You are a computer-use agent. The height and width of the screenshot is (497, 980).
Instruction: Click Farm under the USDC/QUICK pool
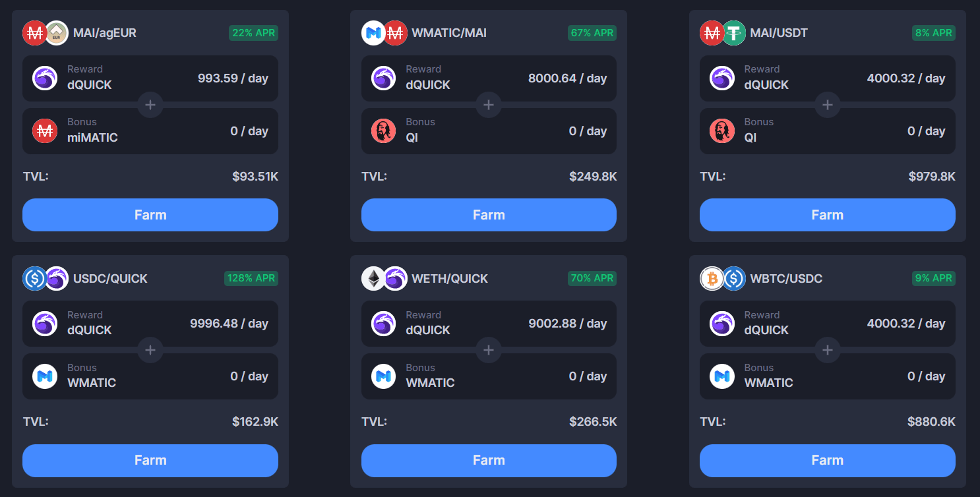pyautogui.click(x=150, y=460)
